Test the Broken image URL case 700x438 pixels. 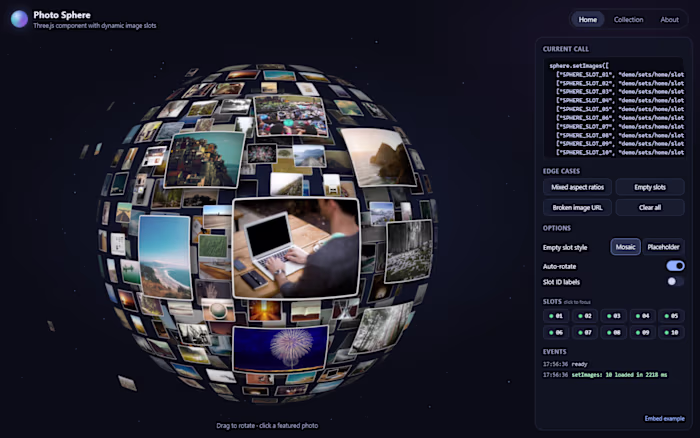(x=577, y=208)
